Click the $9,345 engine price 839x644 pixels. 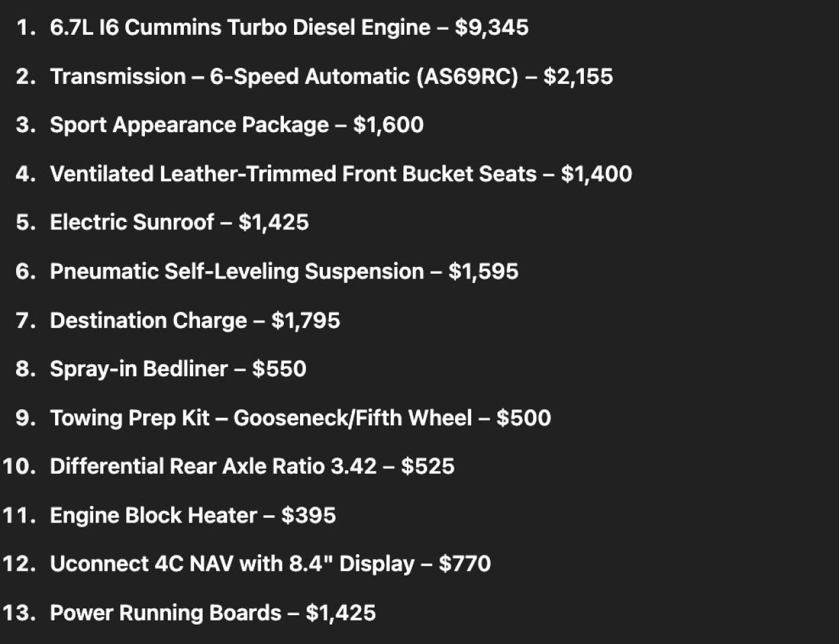(491, 28)
